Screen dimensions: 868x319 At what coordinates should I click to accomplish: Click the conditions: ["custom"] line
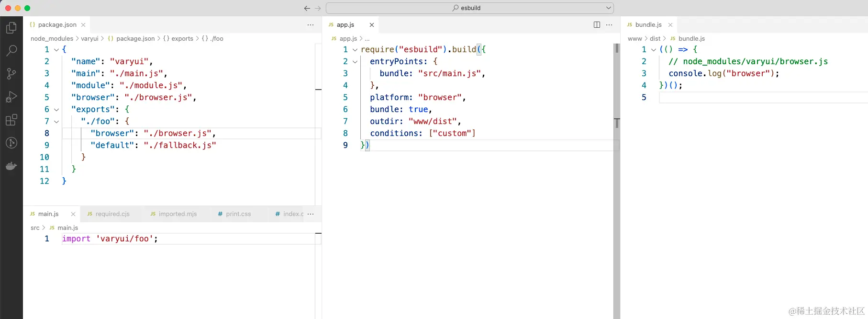(x=423, y=133)
